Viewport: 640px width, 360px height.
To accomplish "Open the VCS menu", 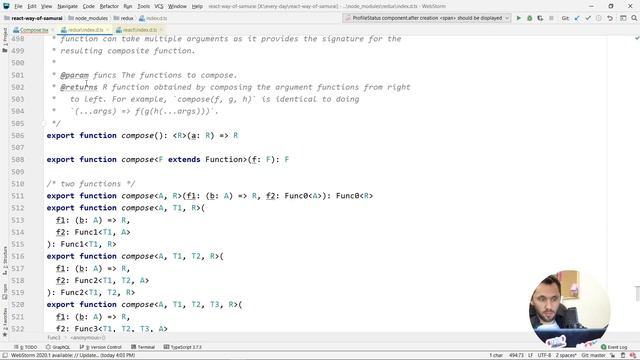I will pyautogui.click(x=159, y=7).
